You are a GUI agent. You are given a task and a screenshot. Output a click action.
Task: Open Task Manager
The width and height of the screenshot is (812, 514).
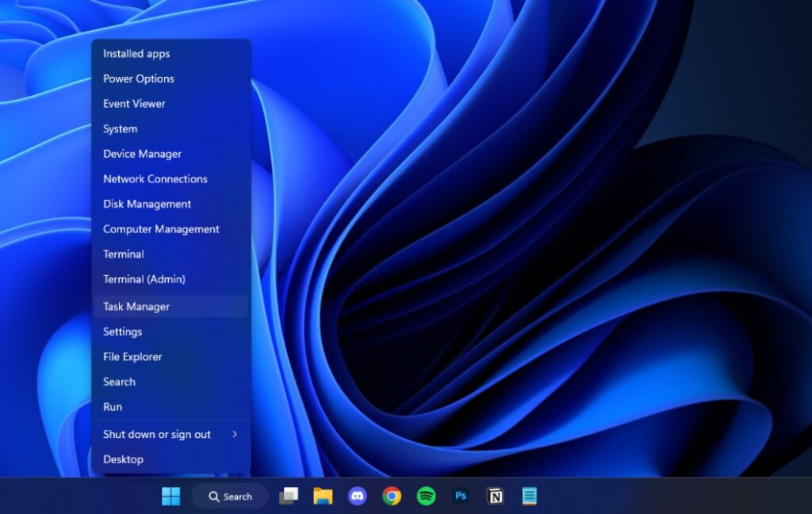coord(171,306)
